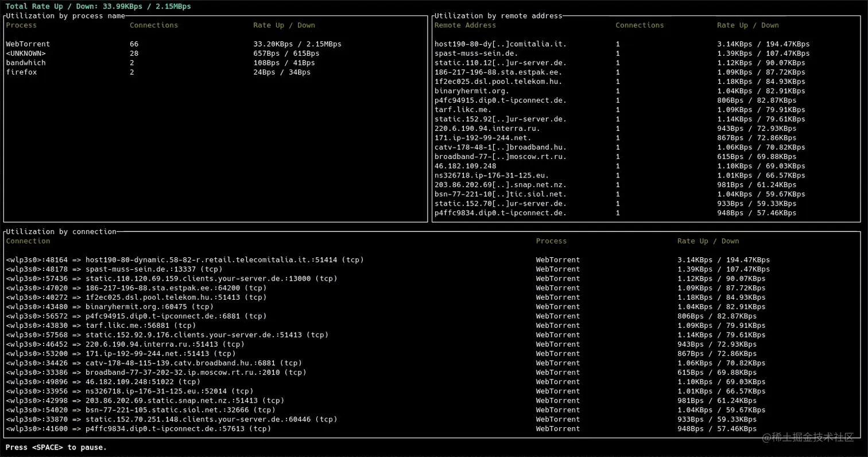Click Process column header in connection panel

click(551, 241)
